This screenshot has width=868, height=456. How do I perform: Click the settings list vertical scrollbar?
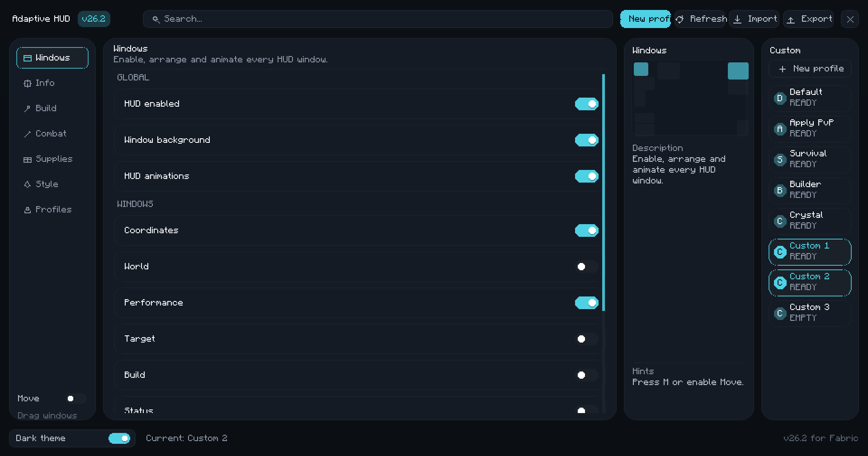(604, 193)
